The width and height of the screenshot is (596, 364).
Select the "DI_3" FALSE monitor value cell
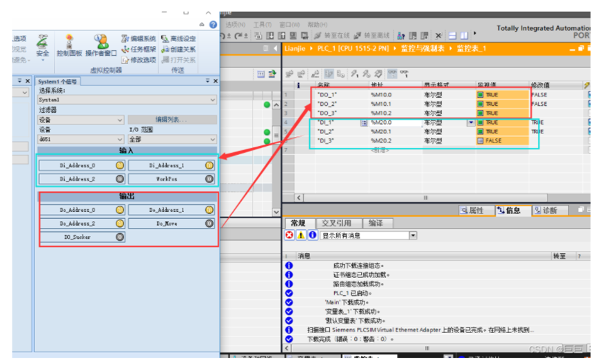[x=502, y=141]
